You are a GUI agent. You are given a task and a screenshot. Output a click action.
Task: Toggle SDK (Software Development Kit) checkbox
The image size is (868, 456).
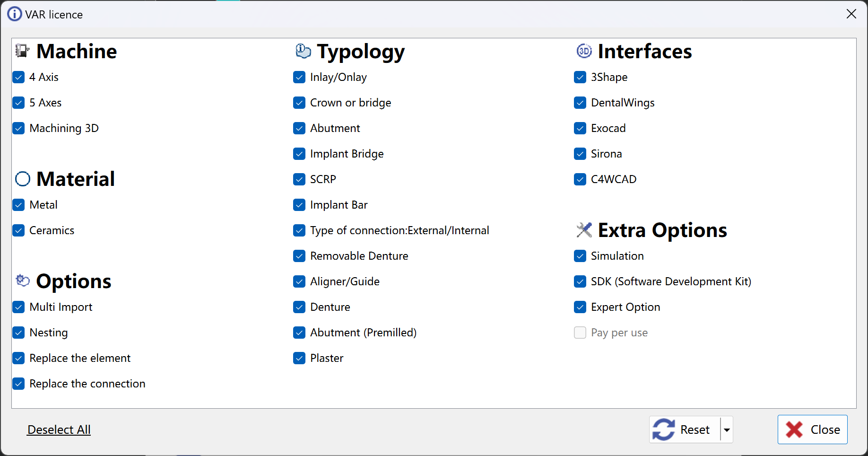(580, 281)
